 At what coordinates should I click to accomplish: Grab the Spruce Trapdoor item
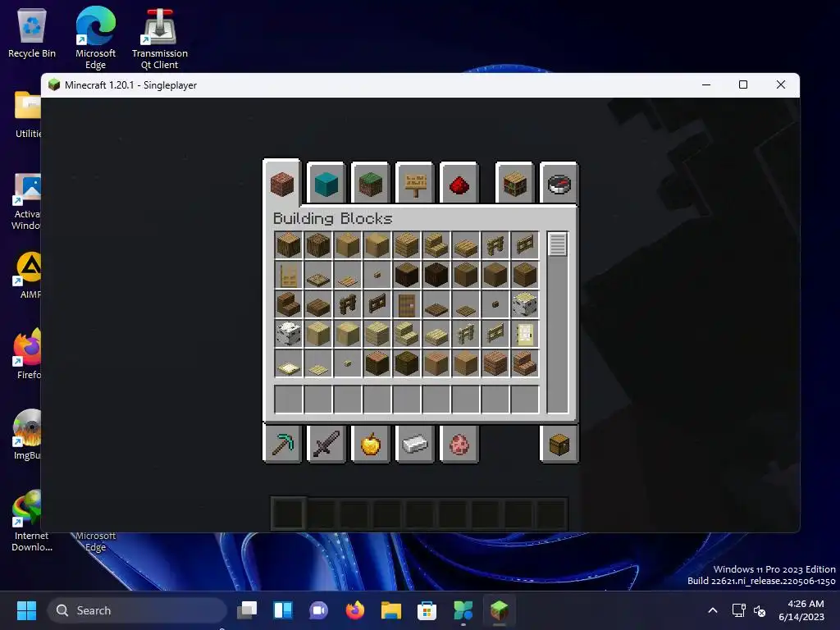436,304
